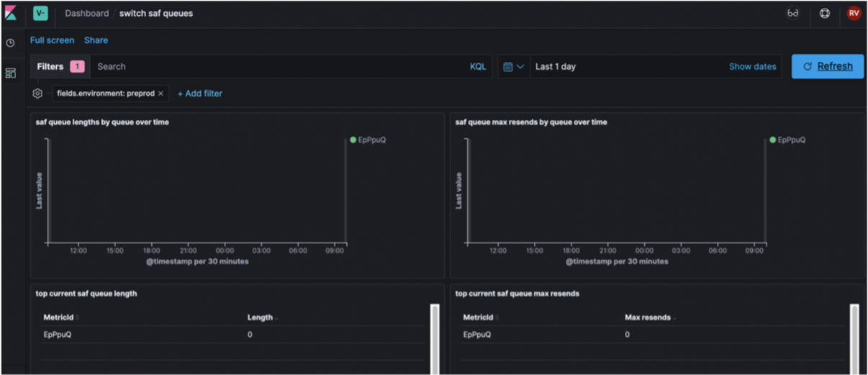Toggle EpPpuQ legend in queue lengths chart
This screenshot has height=375, width=868.
click(368, 140)
